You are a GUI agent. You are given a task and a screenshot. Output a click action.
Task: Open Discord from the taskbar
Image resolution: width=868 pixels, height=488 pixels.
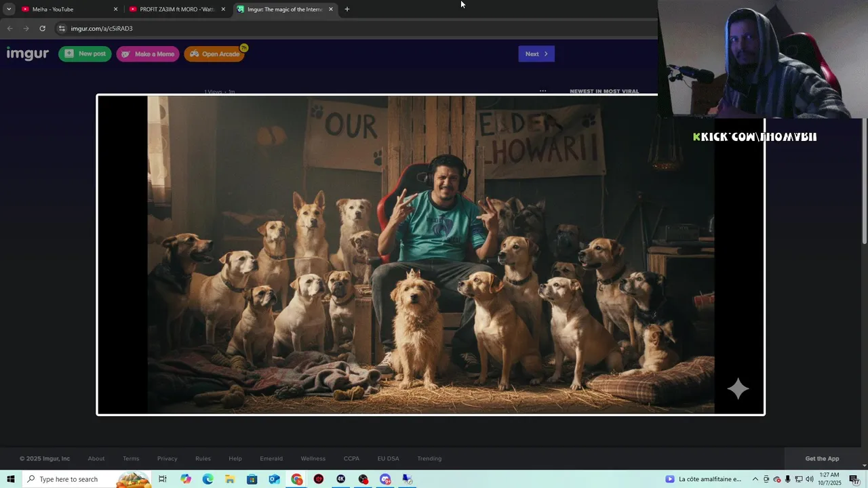(x=385, y=479)
